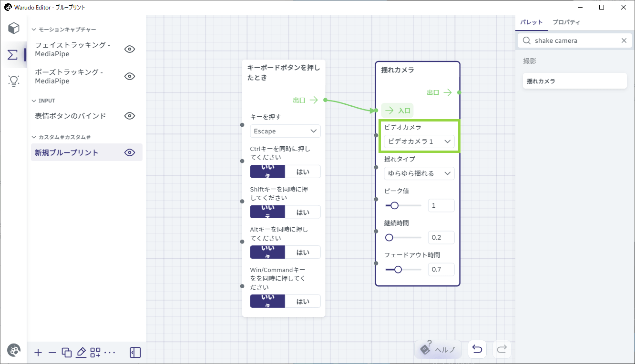This screenshot has width=635, height=364.
Task: Select 表情ボタンのバインド blueprint
Action: [71, 116]
